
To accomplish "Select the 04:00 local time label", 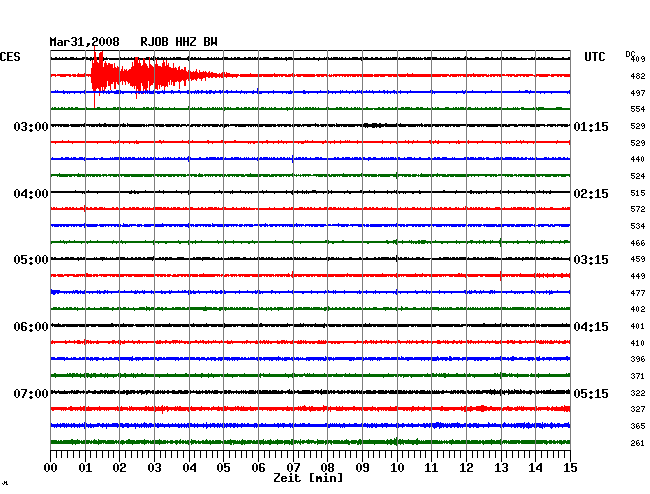I will [x=31, y=194].
